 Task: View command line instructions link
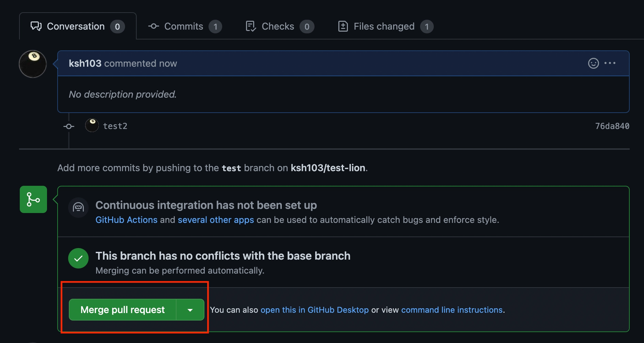[452, 310]
